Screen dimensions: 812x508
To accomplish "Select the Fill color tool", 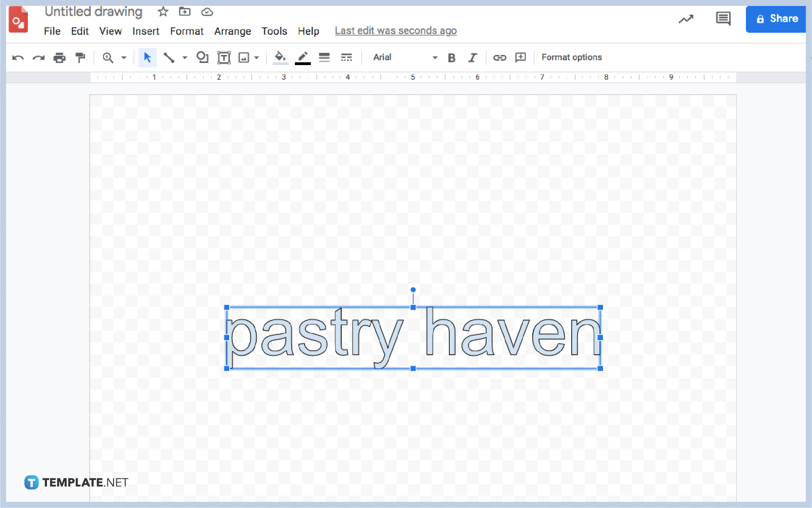I will coord(280,57).
